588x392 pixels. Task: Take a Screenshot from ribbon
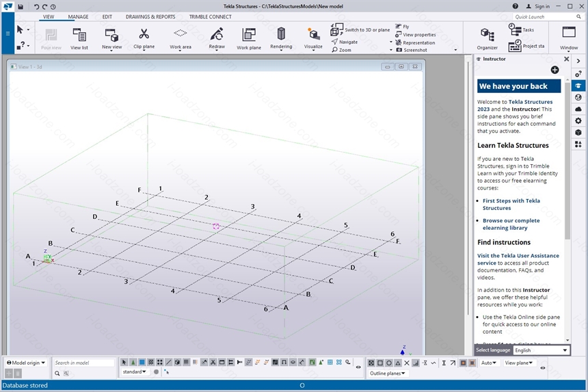(412, 50)
